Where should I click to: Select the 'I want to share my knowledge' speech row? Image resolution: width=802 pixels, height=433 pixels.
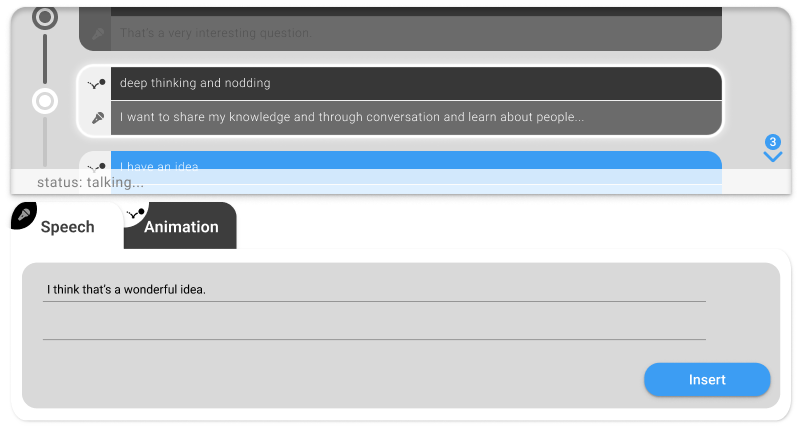pyautogui.click(x=416, y=118)
